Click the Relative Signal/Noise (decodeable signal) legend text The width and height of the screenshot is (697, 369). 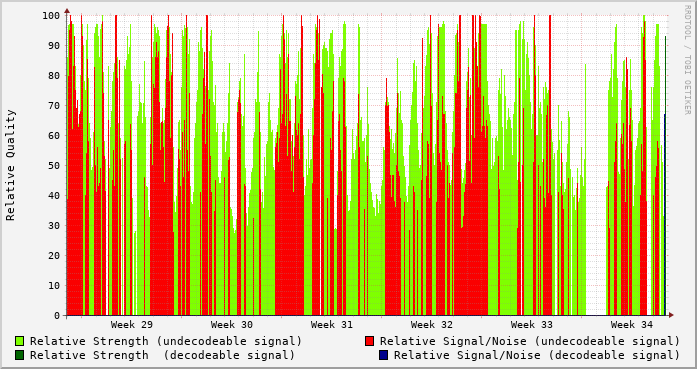click(x=537, y=355)
